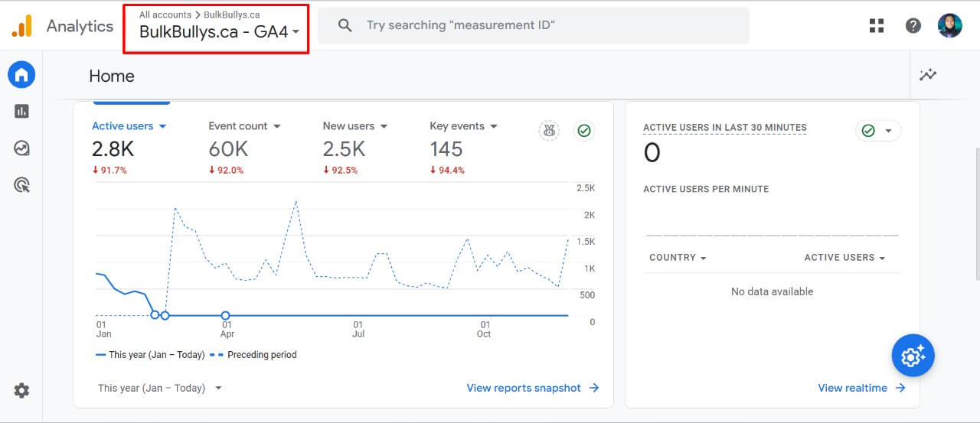Viewport: 980px width, 423px height.
Task: Open the realtime card data quality dropdown
Action: pos(878,131)
